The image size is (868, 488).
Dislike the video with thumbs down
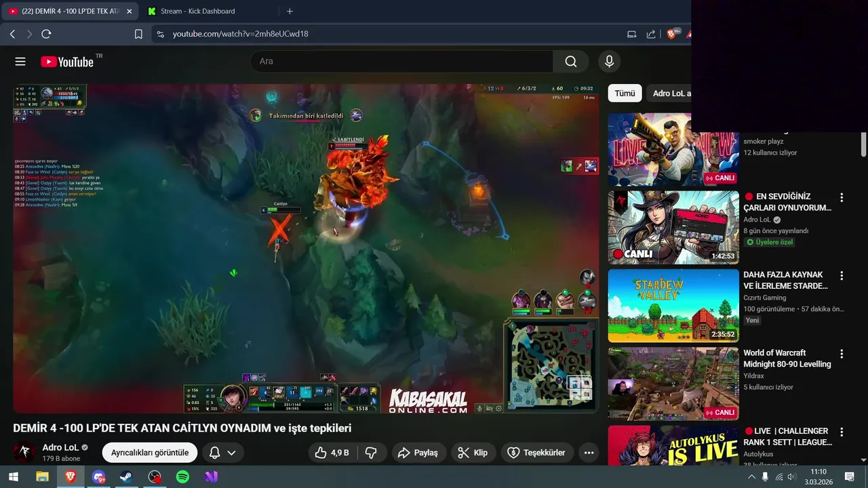point(371,453)
